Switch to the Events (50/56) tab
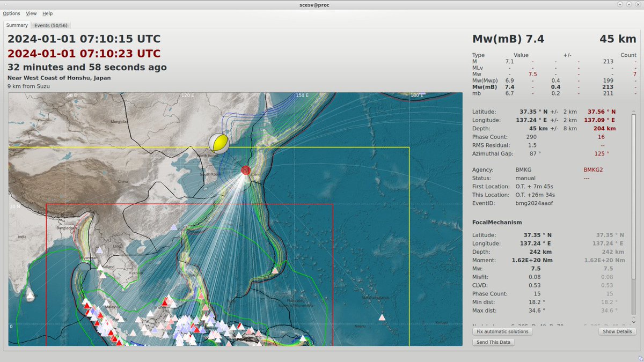 pos(51,25)
